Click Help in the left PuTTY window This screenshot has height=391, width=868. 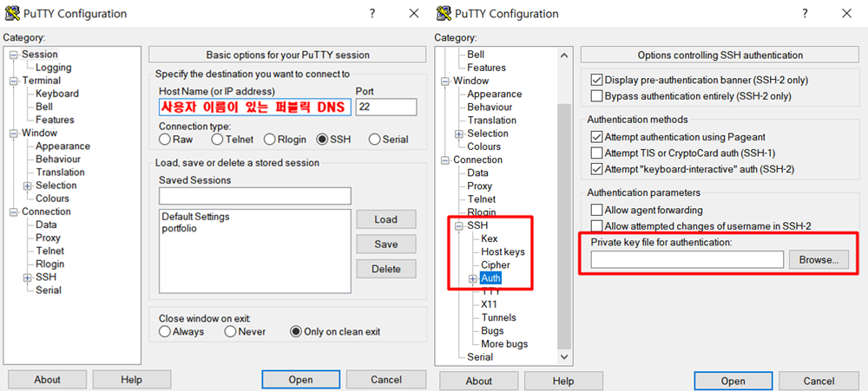click(x=131, y=380)
